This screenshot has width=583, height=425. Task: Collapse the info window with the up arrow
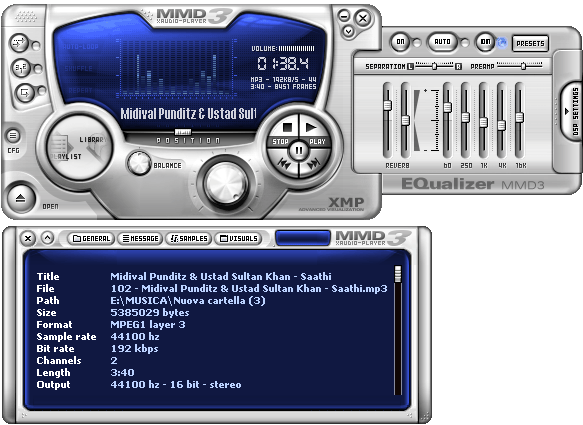click(x=47, y=238)
